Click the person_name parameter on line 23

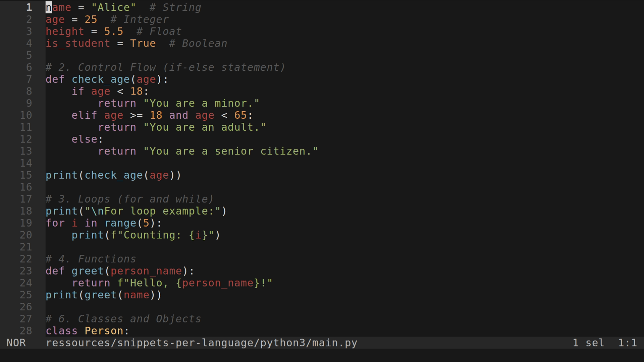pyautogui.click(x=147, y=270)
